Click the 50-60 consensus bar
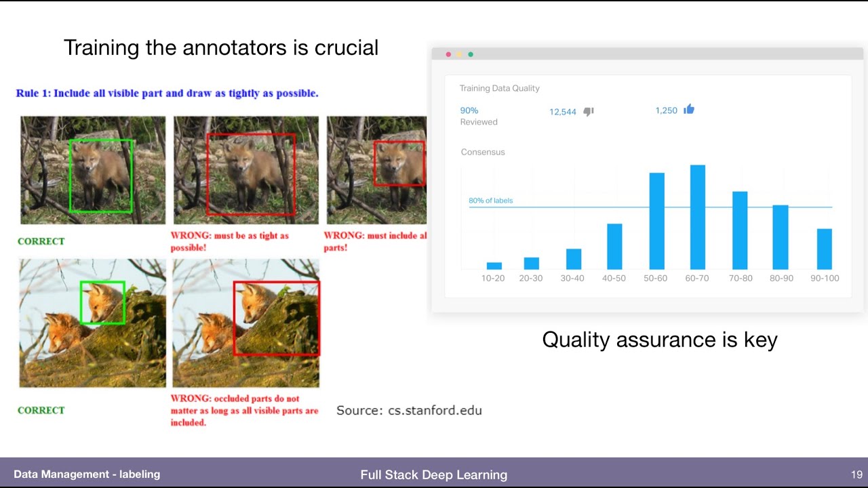 (x=657, y=221)
